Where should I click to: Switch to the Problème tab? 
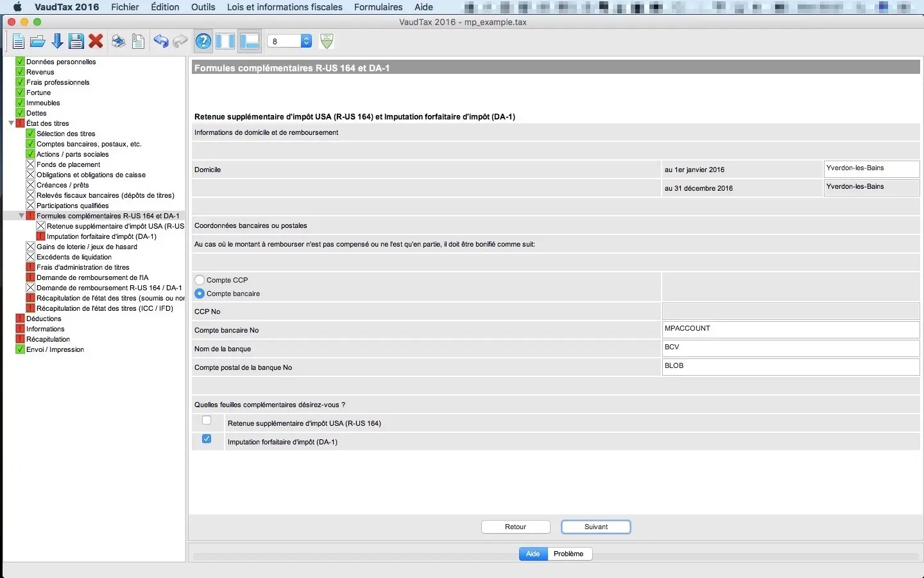pos(569,554)
